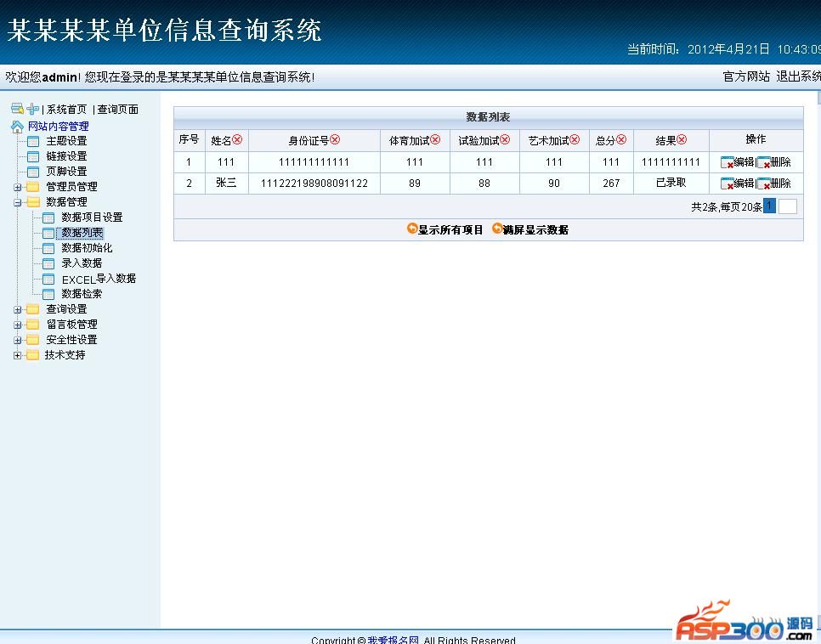Click the edit icon in row 111
The image size is (821, 644).
point(728,162)
